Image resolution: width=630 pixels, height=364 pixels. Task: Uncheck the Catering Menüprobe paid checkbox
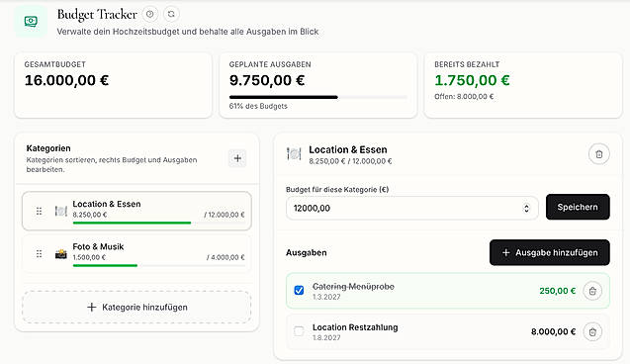click(x=299, y=290)
